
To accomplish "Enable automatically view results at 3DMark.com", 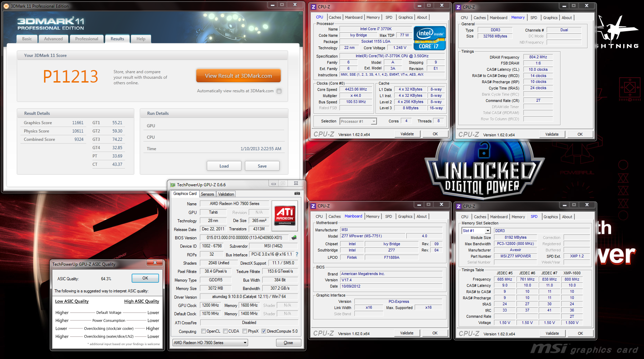I will pos(279,91).
